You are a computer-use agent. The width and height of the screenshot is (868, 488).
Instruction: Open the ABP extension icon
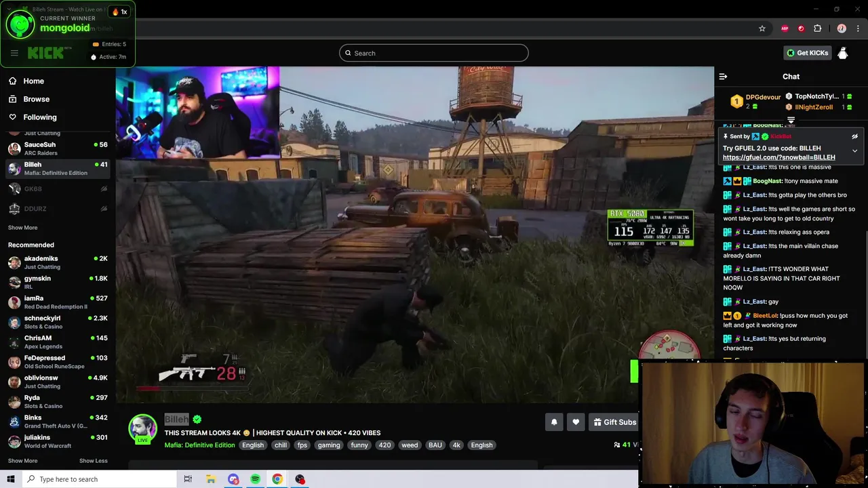[x=785, y=28]
